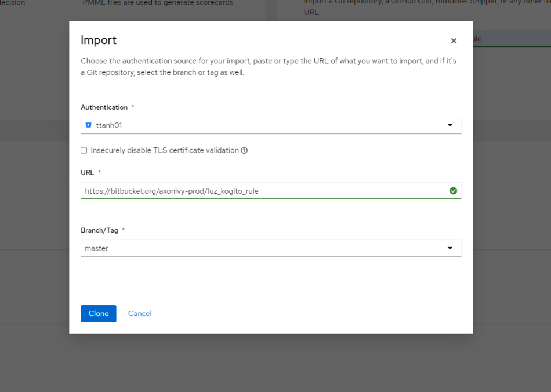Viewport: 551px width, 392px height.
Task: Click the green URL validation check icon
Action: [x=454, y=191]
